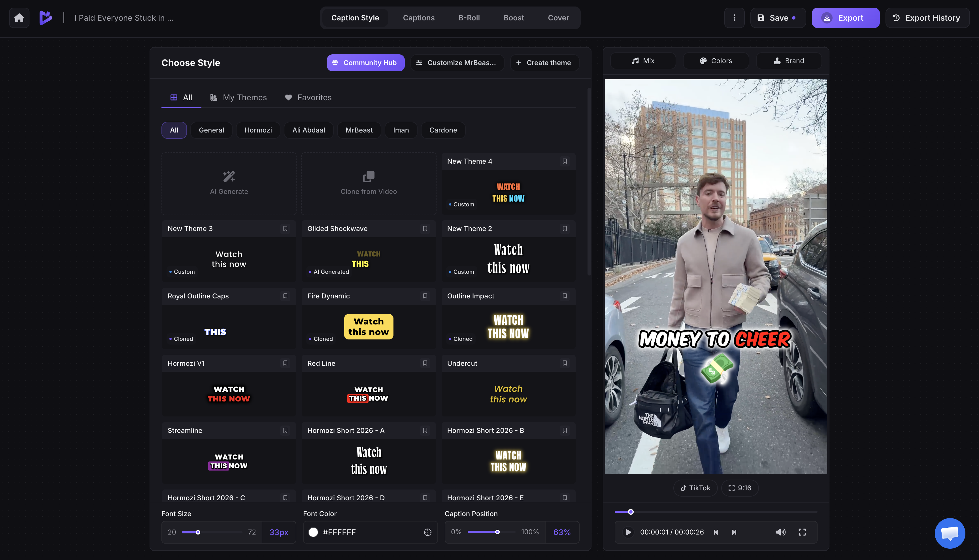
Task: Open the Colors panel
Action: pyautogui.click(x=716, y=60)
